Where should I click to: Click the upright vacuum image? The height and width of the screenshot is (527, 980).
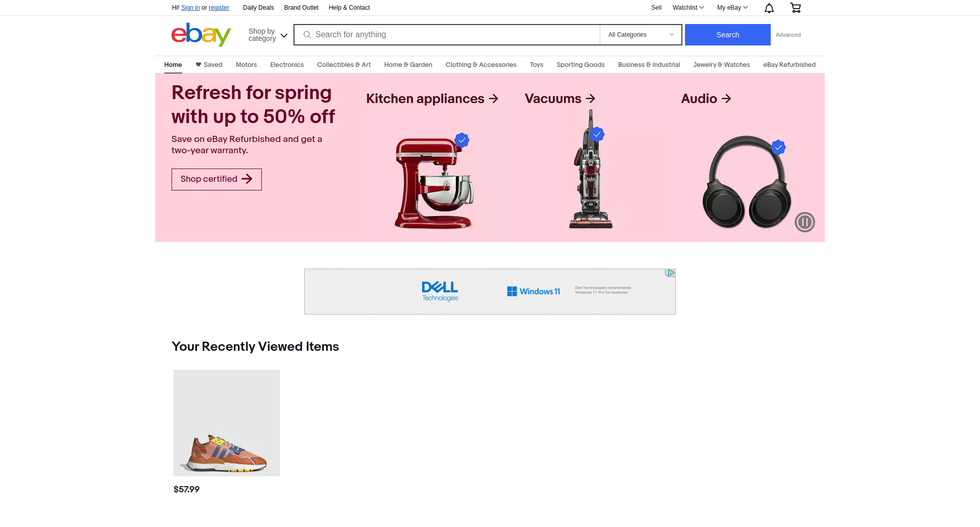pyautogui.click(x=591, y=169)
